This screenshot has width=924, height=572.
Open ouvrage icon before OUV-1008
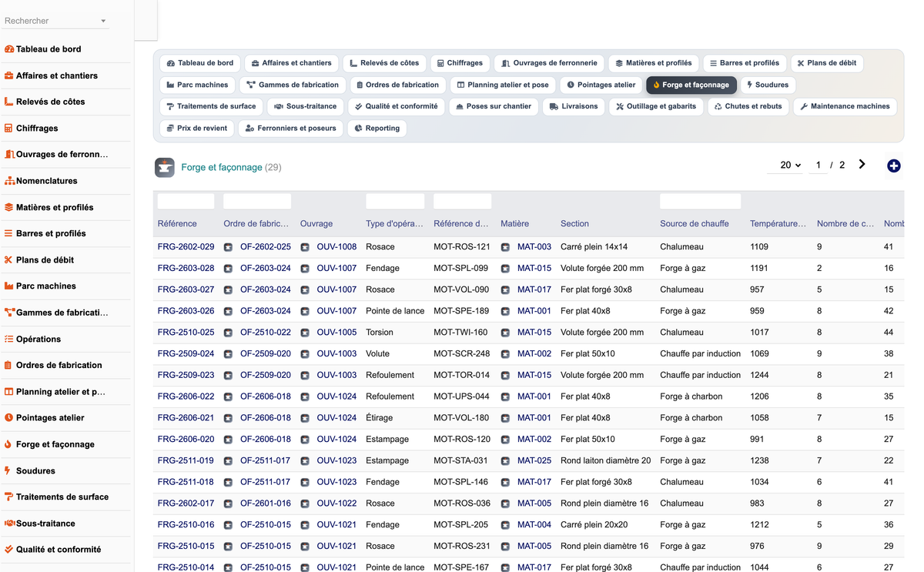pyautogui.click(x=305, y=247)
